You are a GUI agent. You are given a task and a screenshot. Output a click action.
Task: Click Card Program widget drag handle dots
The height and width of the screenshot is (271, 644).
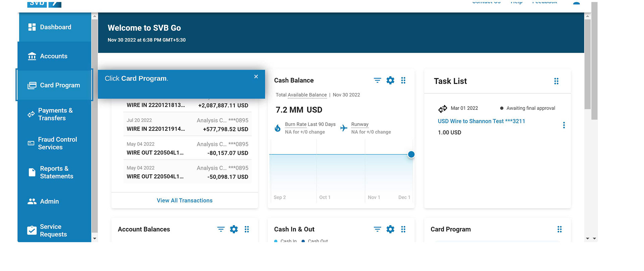[x=559, y=229]
